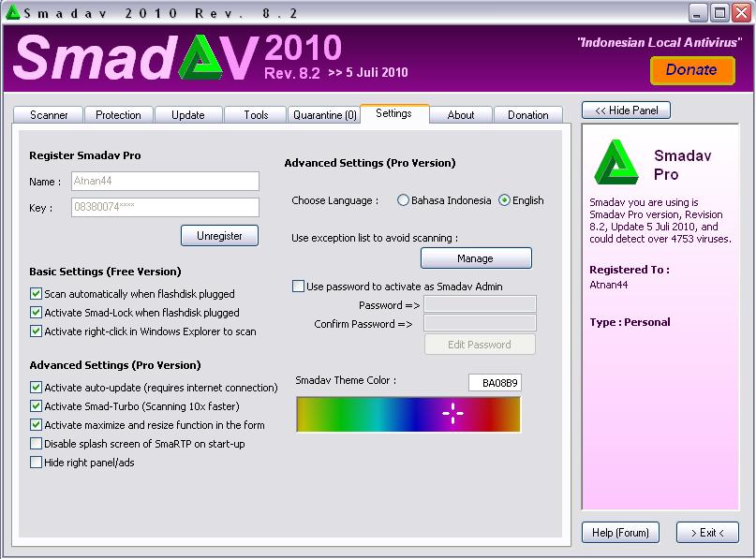
Task: Click the 'Registered To :' label
Action: [630, 270]
